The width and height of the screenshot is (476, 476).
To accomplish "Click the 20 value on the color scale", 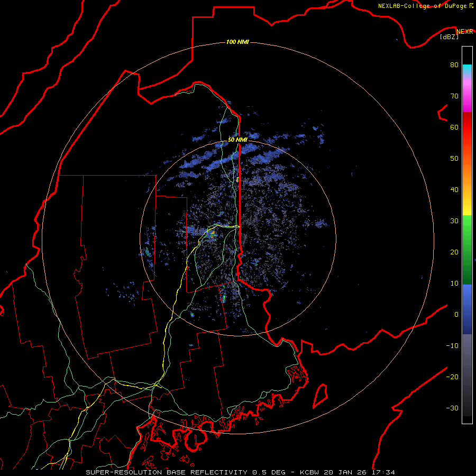I will point(454,252).
